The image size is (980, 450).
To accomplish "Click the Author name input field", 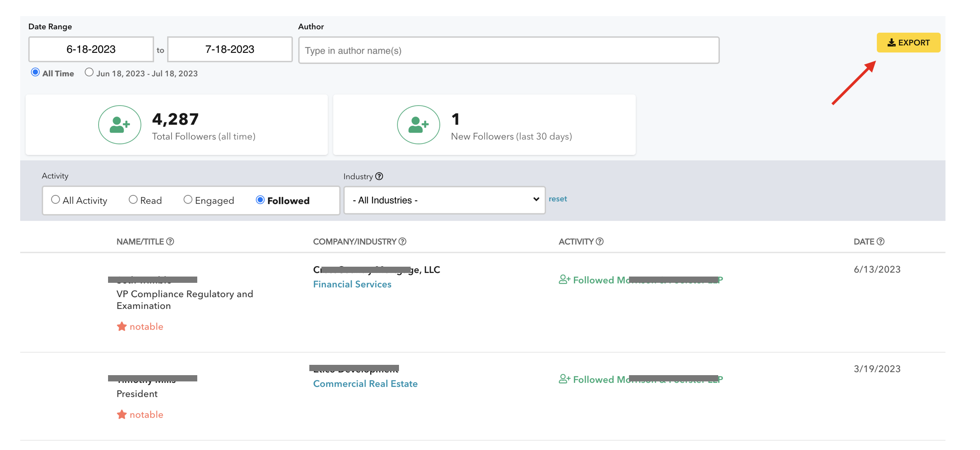I will pos(509,50).
